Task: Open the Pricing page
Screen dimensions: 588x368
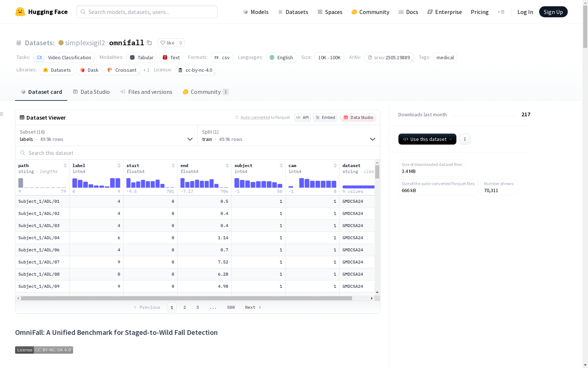Action: pos(480,12)
